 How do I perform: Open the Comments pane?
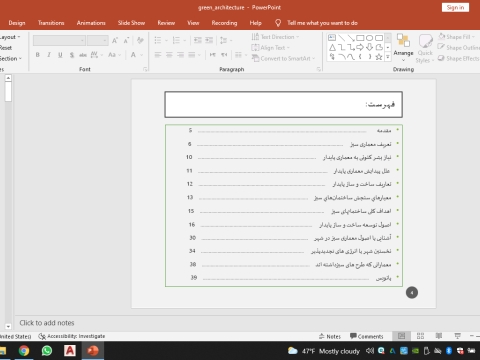coord(366,336)
